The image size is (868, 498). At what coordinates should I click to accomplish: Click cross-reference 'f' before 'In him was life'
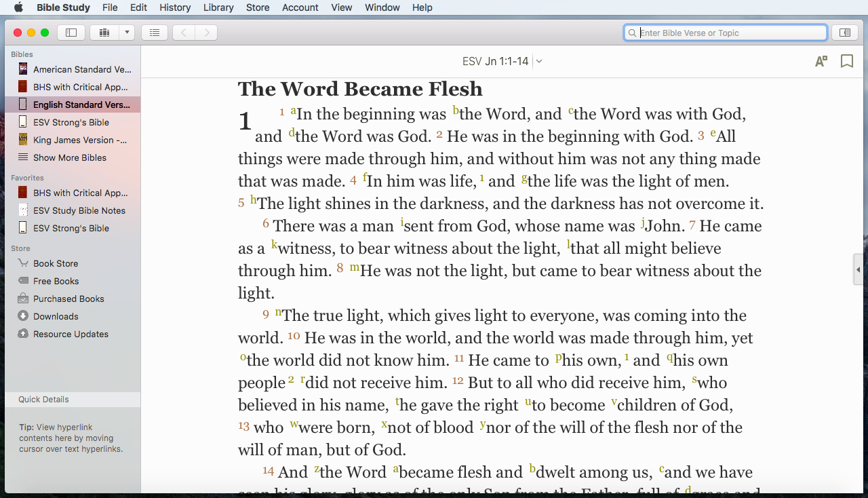(x=365, y=178)
